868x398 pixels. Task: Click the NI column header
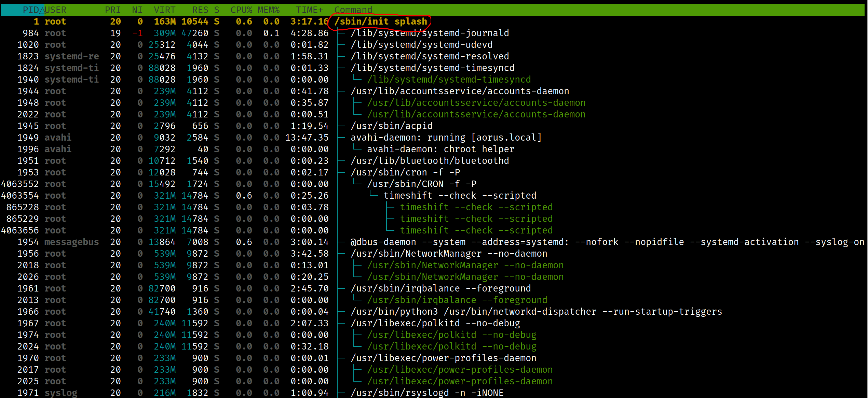tap(137, 10)
